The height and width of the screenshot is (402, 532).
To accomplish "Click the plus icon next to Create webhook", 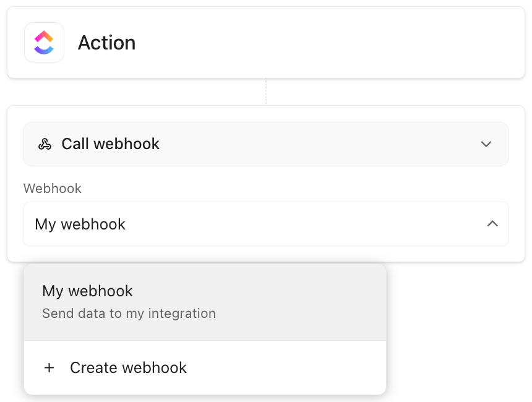I will [49, 367].
